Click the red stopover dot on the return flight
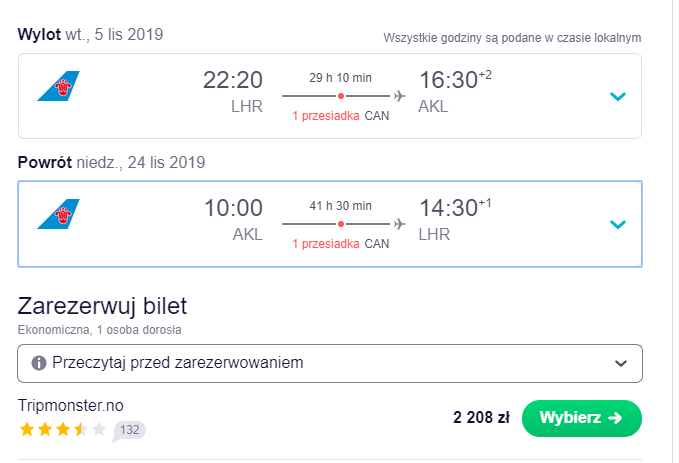Viewport: 679px width, 463px height. (341, 224)
